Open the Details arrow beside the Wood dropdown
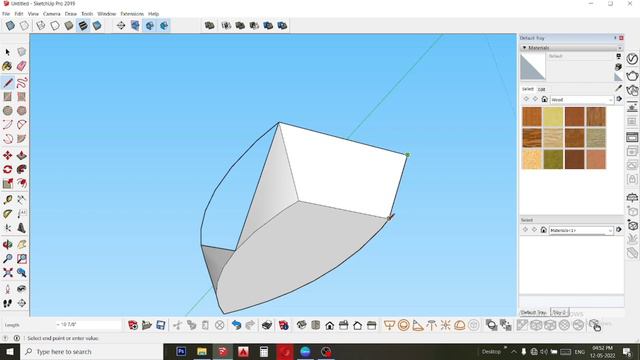 point(619,99)
